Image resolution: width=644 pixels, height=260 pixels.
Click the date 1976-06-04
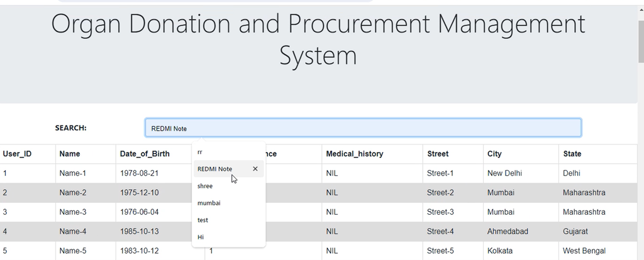pyautogui.click(x=139, y=212)
